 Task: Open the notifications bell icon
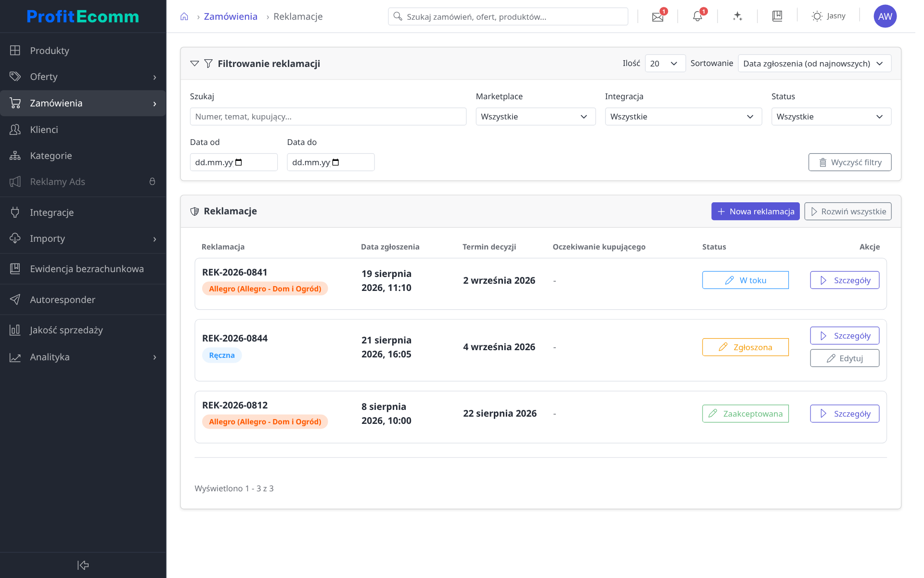pos(697,16)
